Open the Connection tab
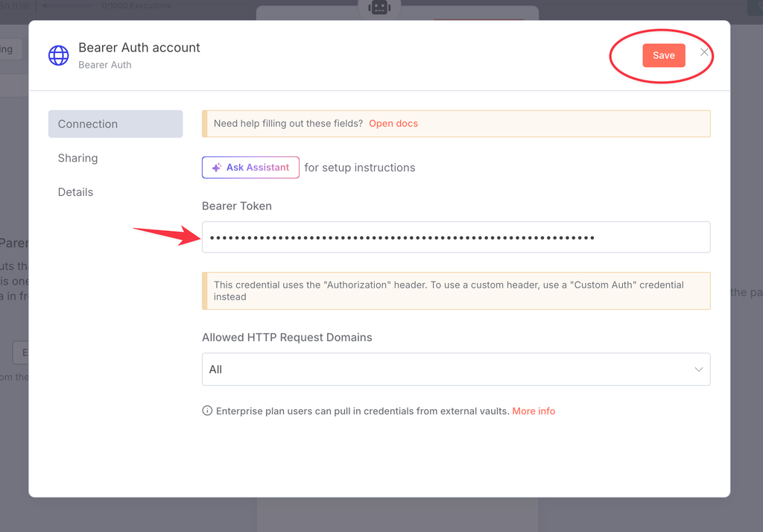763x532 pixels. (115, 124)
